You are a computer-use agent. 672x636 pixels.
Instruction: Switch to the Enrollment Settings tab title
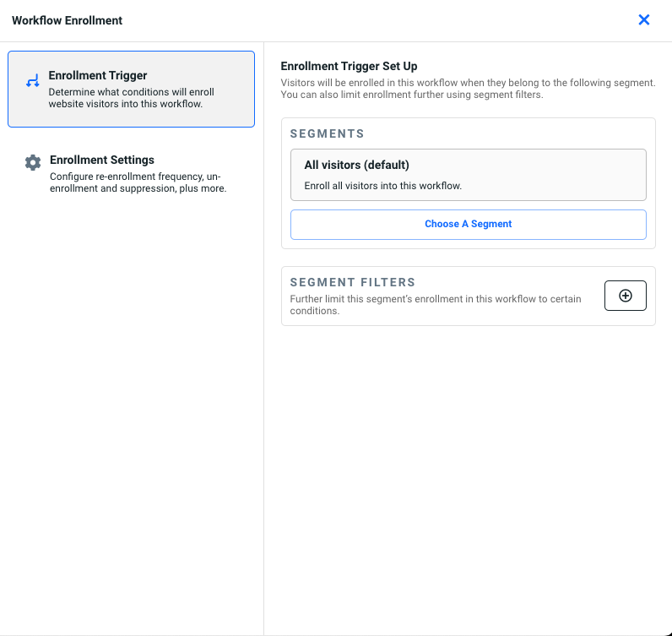click(101, 160)
